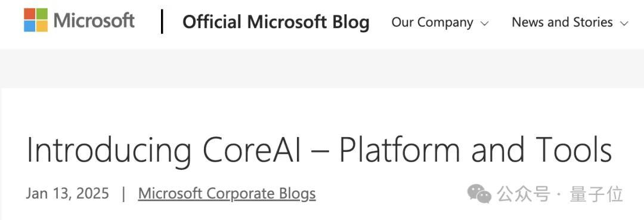Expand the chevron next to Our Company

click(x=484, y=23)
